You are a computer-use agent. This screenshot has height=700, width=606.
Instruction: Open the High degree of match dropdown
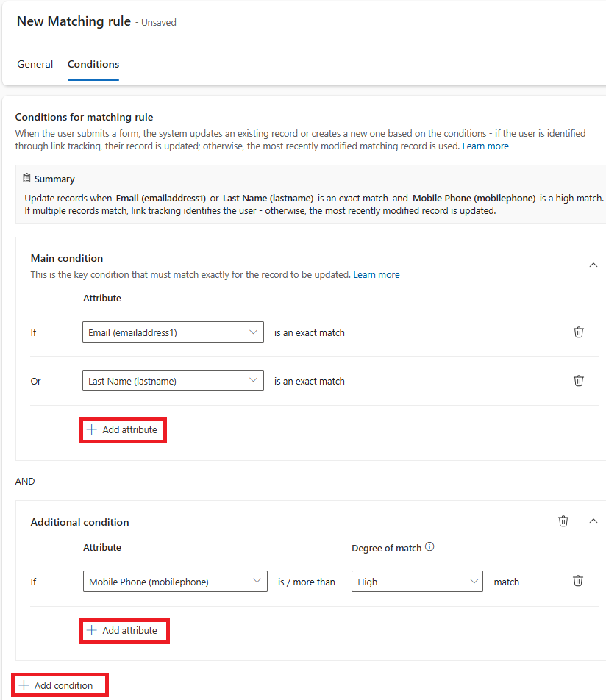click(x=417, y=582)
